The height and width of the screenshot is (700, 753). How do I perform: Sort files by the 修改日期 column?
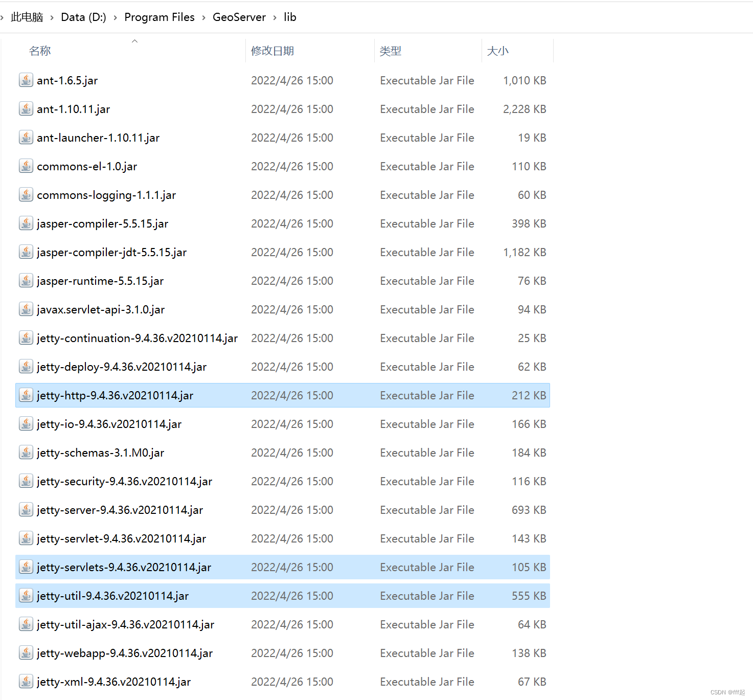coord(272,51)
